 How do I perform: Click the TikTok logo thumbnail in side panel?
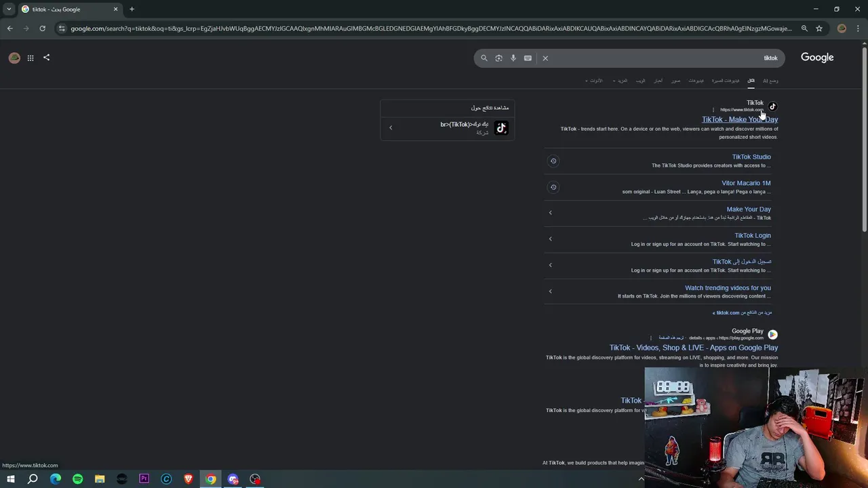[x=501, y=128]
